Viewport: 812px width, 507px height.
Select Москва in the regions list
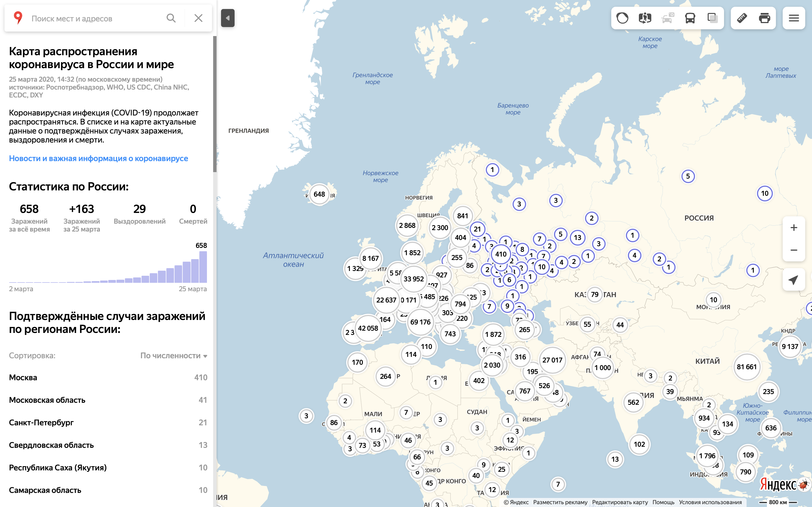click(23, 377)
